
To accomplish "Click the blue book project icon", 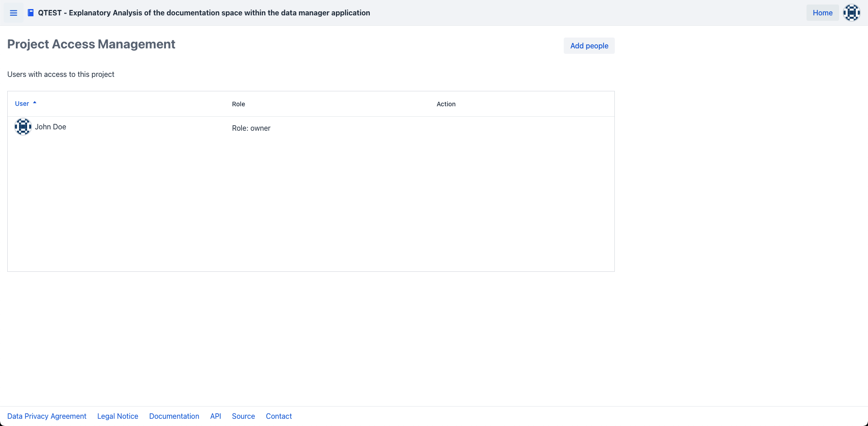I will coord(31,13).
